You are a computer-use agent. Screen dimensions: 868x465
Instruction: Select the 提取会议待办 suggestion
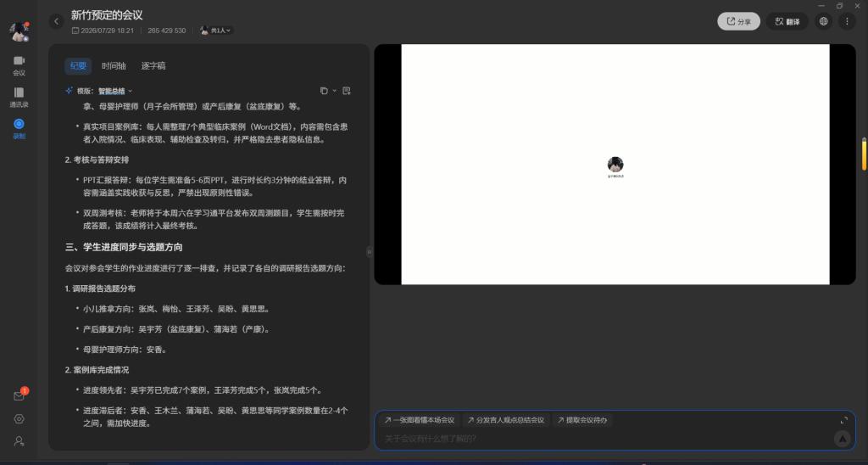click(581, 420)
